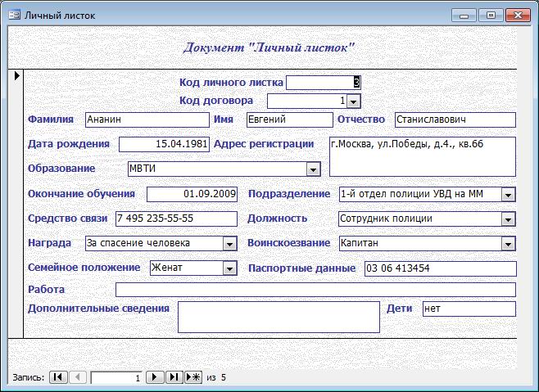Image resolution: width=539 pixels, height=392 pixels.
Task: Create a new blank record
Action: tap(193, 377)
